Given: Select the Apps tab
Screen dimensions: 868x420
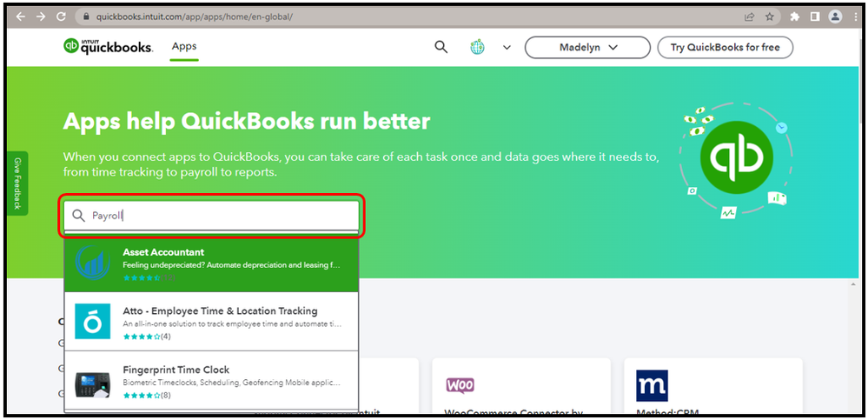Looking at the screenshot, I should (184, 47).
